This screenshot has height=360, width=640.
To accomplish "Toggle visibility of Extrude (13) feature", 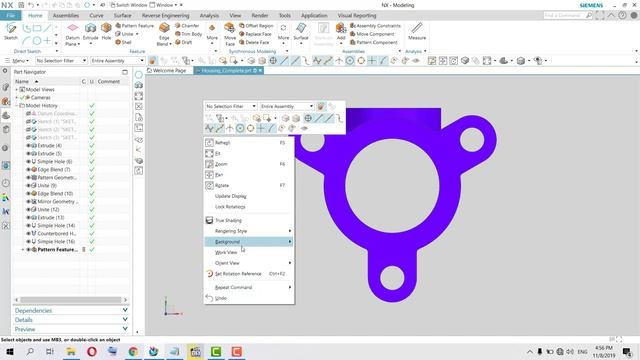I will (29, 218).
